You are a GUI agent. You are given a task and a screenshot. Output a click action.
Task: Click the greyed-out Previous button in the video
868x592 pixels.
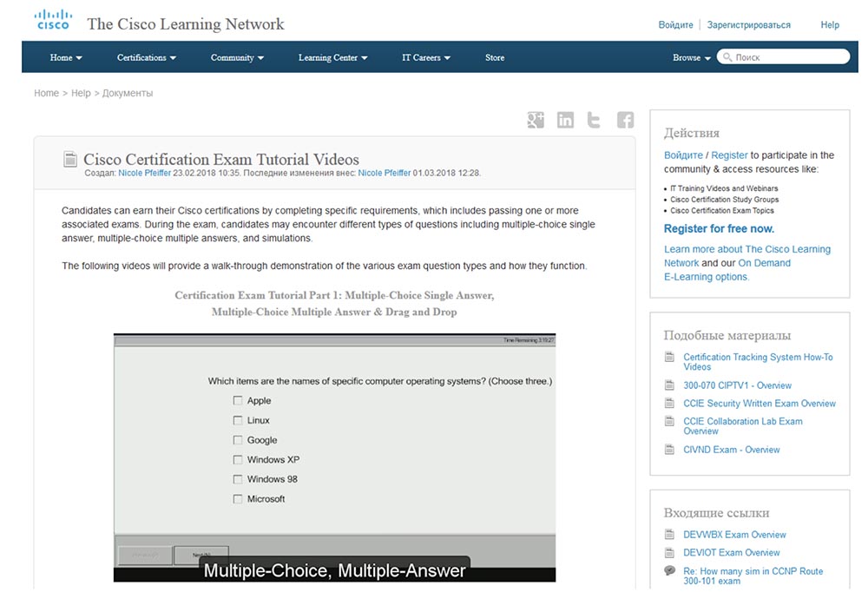point(145,555)
